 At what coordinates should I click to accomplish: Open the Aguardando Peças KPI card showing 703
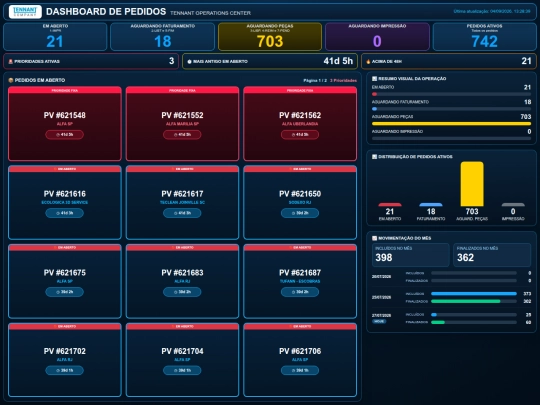(x=270, y=37)
